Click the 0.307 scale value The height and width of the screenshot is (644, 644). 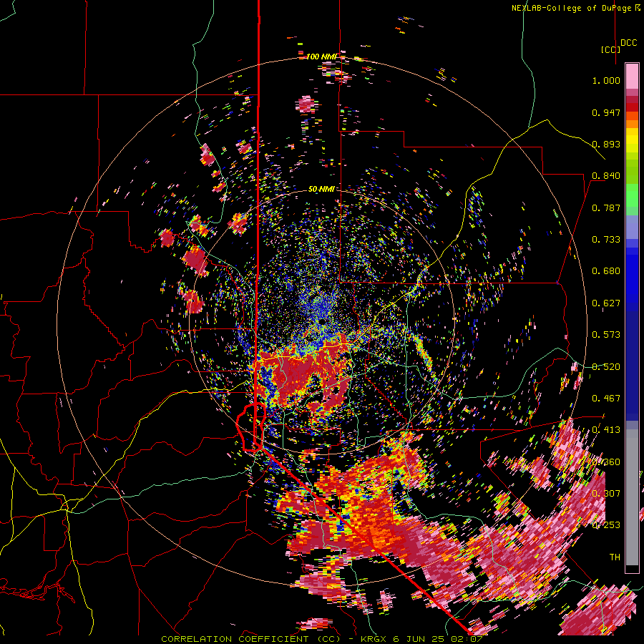click(606, 494)
